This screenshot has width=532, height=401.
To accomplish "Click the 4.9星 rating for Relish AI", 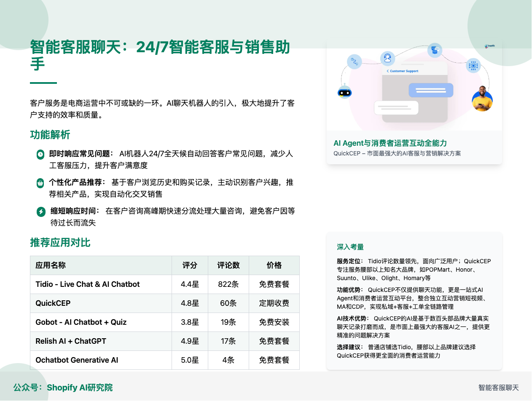I will coord(190,341).
